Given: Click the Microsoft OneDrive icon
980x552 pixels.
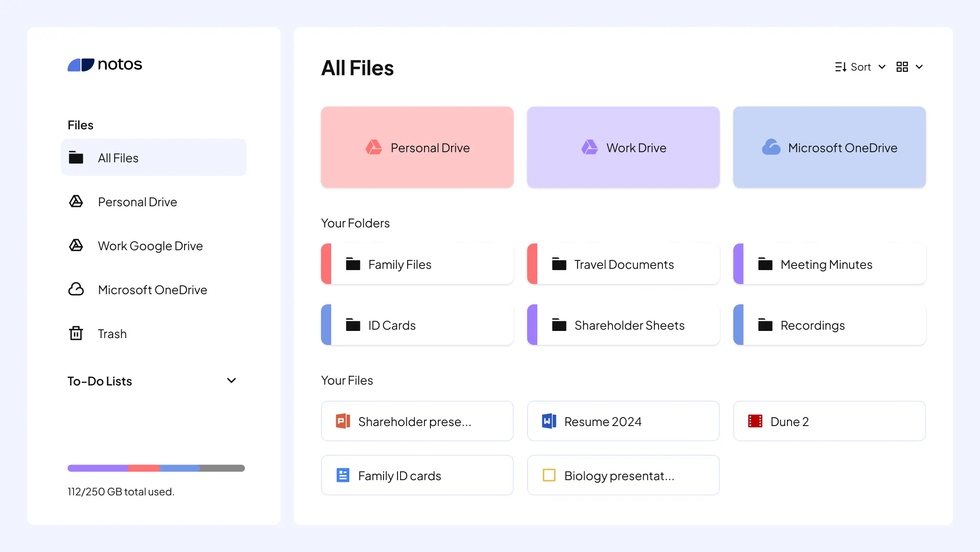Looking at the screenshot, I should [x=771, y=147].
